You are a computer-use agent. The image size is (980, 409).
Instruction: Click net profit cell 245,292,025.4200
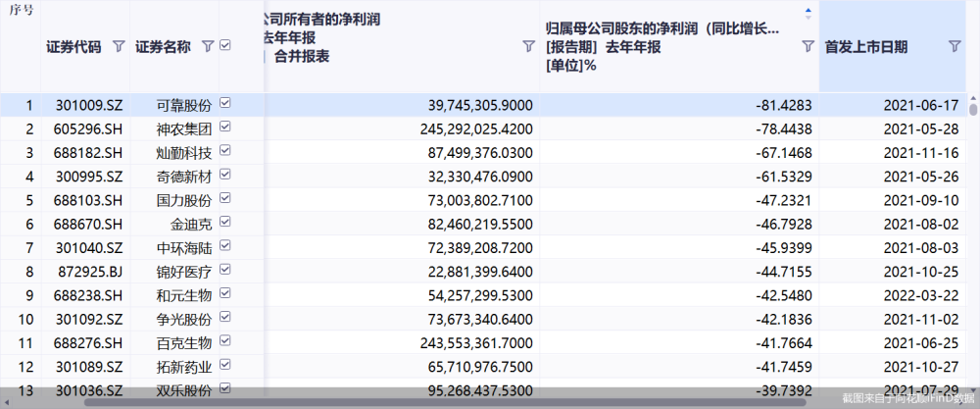476,129
